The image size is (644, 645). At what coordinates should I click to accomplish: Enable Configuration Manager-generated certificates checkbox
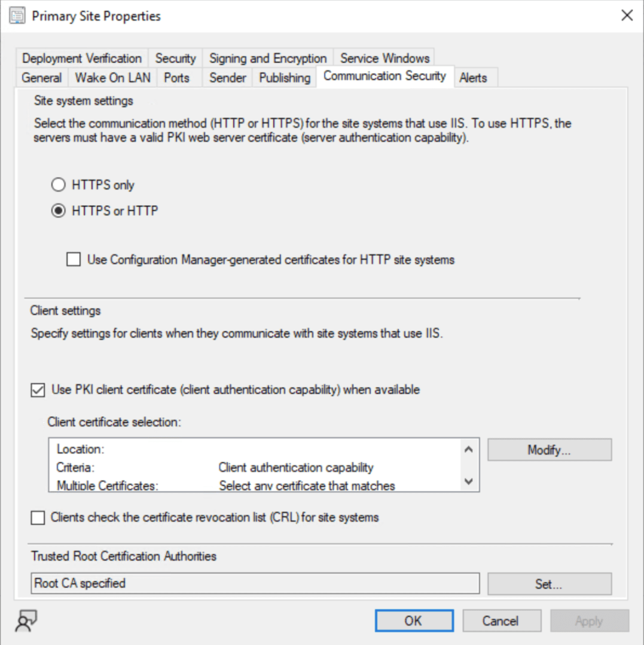74,260
